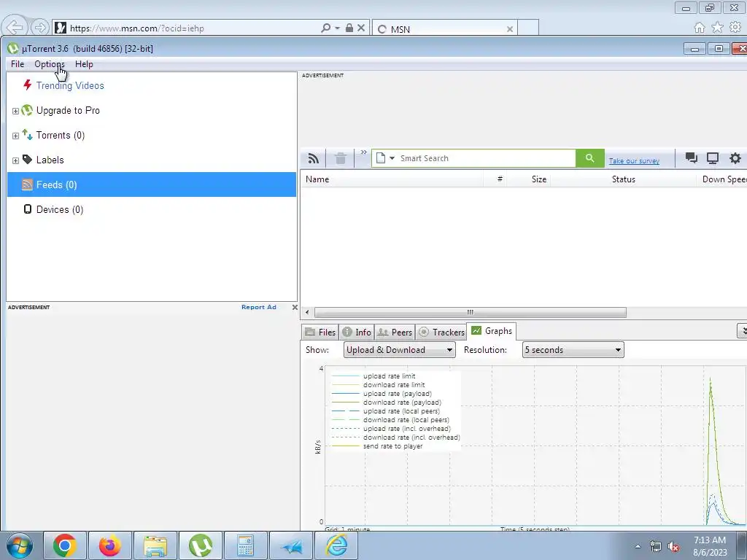Screen dimensions: 747x560
Task: Open Chrome from the taskbar
Action: coord(65,545)
